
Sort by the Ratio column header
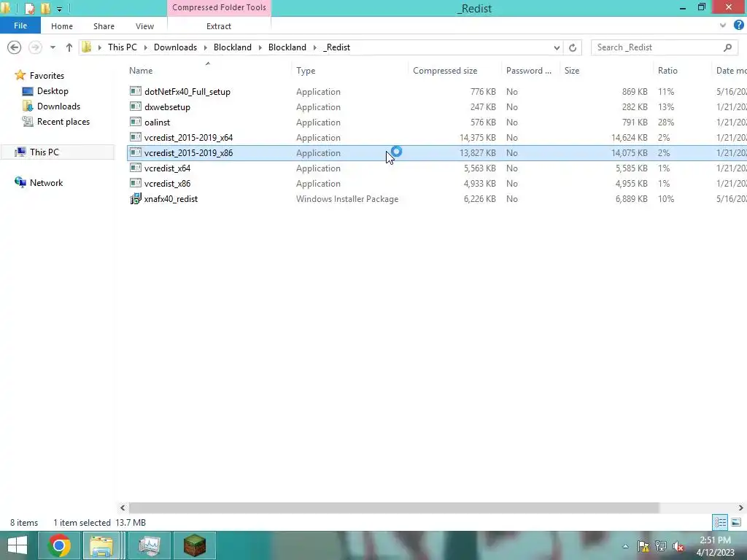click(667, 71)
